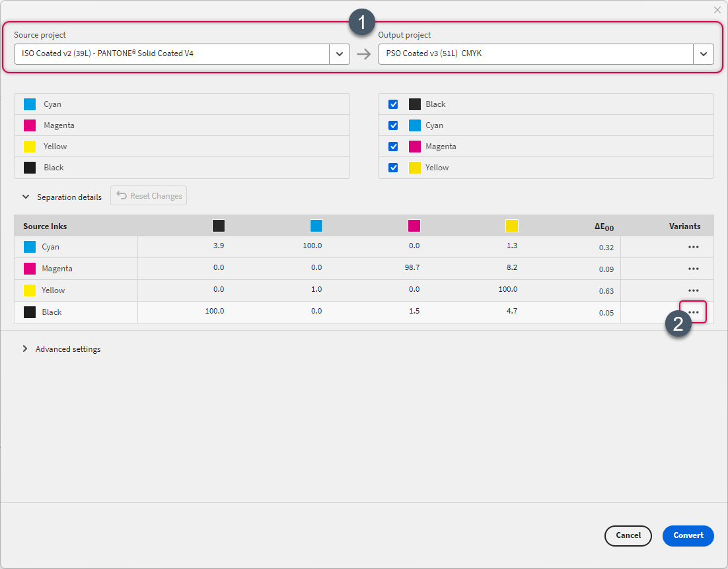The image size is (728, 569).
Task: Uncheck the Cyan output ink
Action: coord(393,125)
